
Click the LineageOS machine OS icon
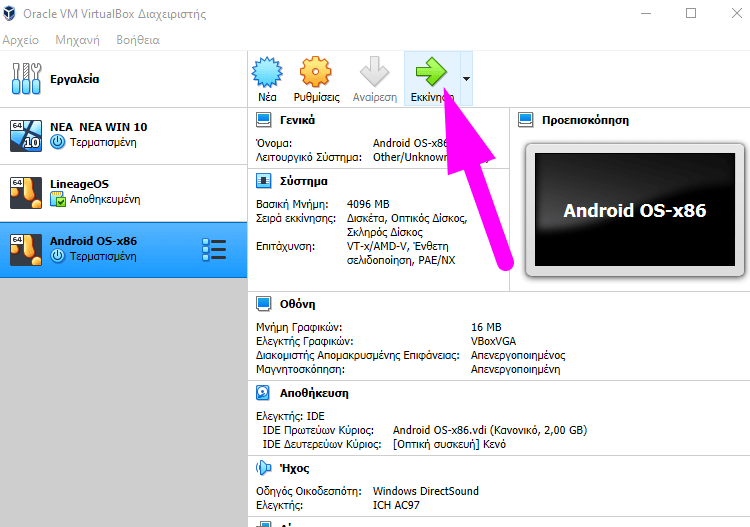click(26, 193)
